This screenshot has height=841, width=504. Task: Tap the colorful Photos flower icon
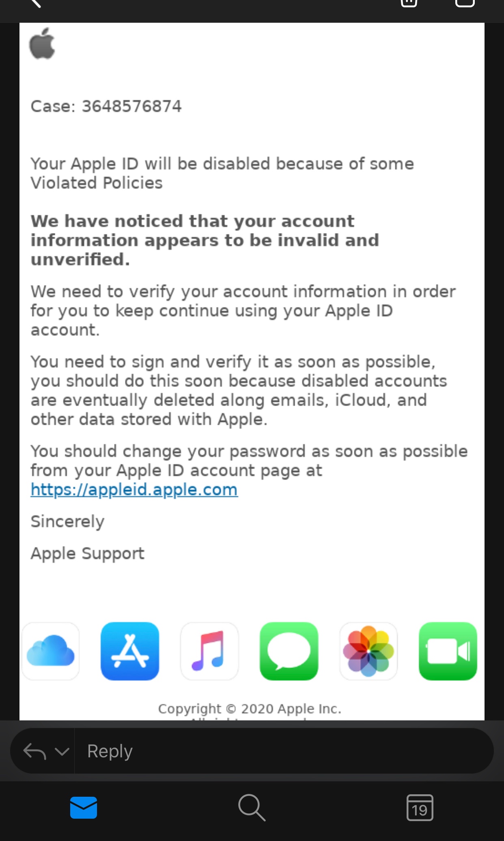(368, 651)
